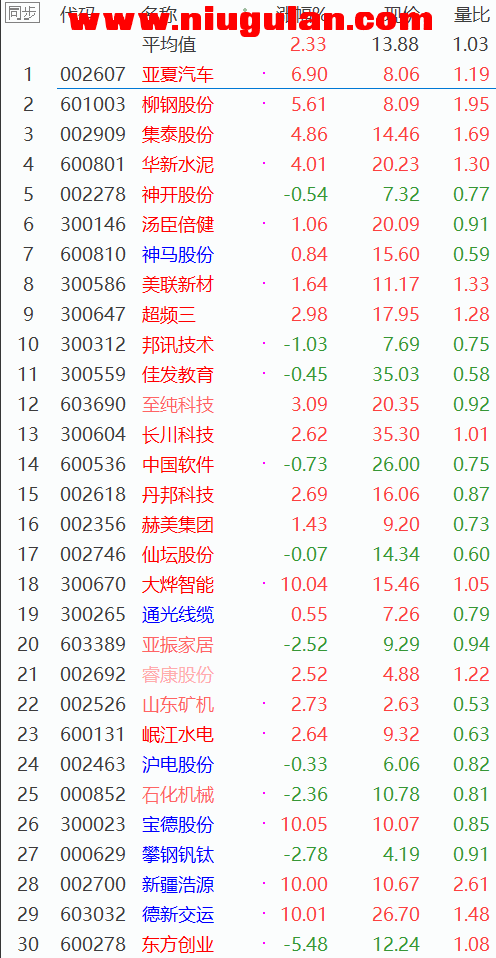Click the 汤臣倍健 stock entry
This screenshot has width=496, height=958.
tap(178, 224)
